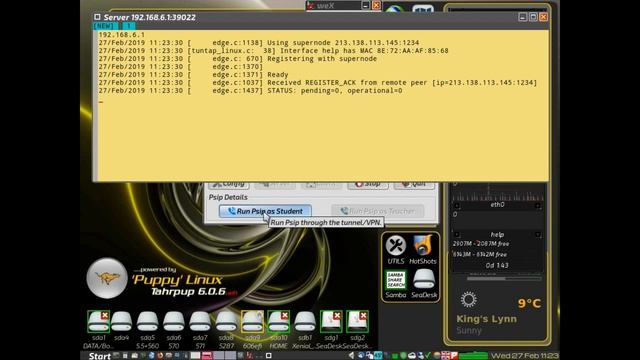Click the green battery/usage bar in the tray
The width and height of the screenshot is (640, 360).
(x=473, y=356)
